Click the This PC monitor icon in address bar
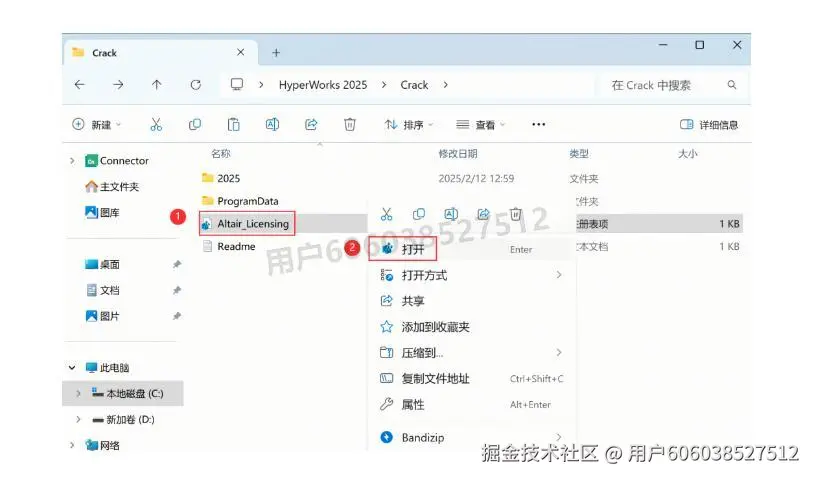This screenshot has width=814, height=479. pos(237,84)
